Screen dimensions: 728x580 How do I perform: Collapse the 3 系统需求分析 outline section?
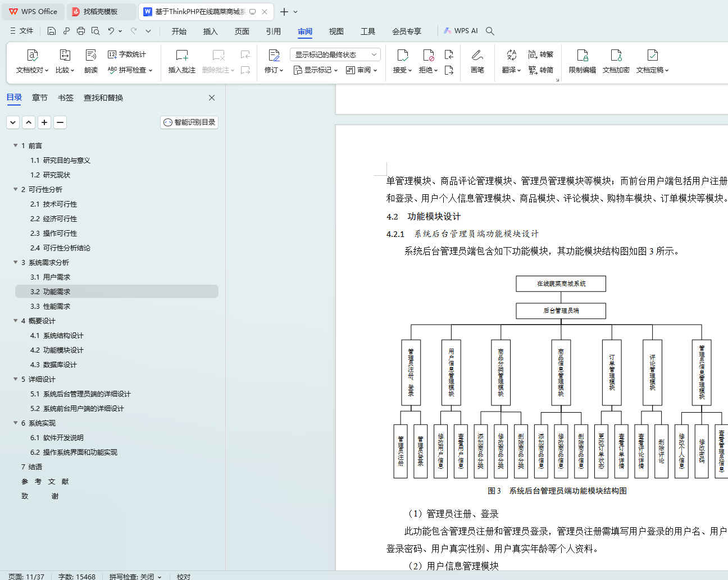click(16, 262)
